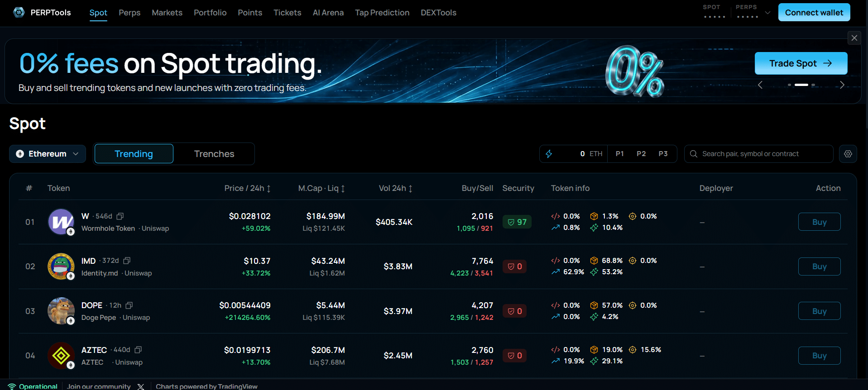Open the Portfolio nav item
The height and width of the screenshot is (390, 868).
(x=210, y=13)
